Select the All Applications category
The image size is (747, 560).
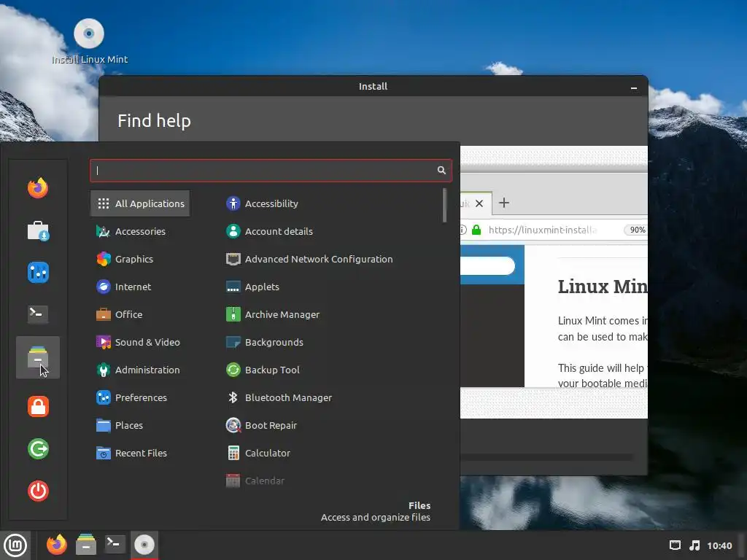[x=140, y=203]
